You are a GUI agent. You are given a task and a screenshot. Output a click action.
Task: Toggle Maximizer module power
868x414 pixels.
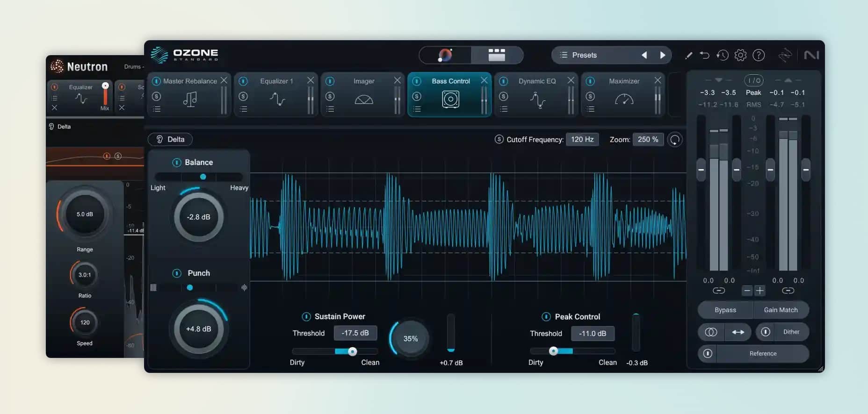[590, 81]
